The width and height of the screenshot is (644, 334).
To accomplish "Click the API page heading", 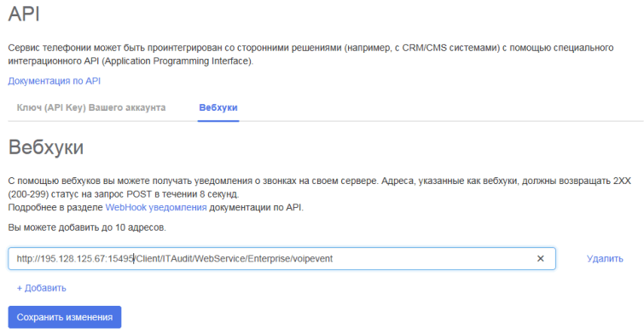I will point(24,14).
